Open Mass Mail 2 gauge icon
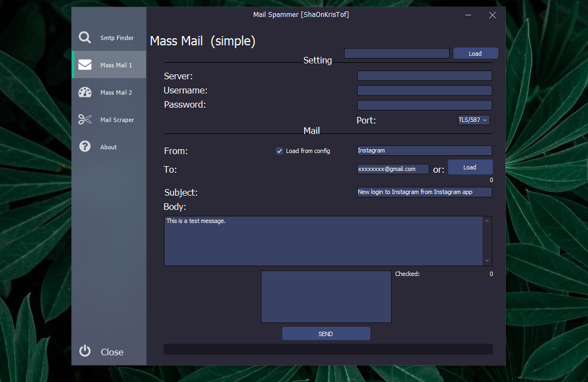 pyautogui.click(x=85, y=92)
